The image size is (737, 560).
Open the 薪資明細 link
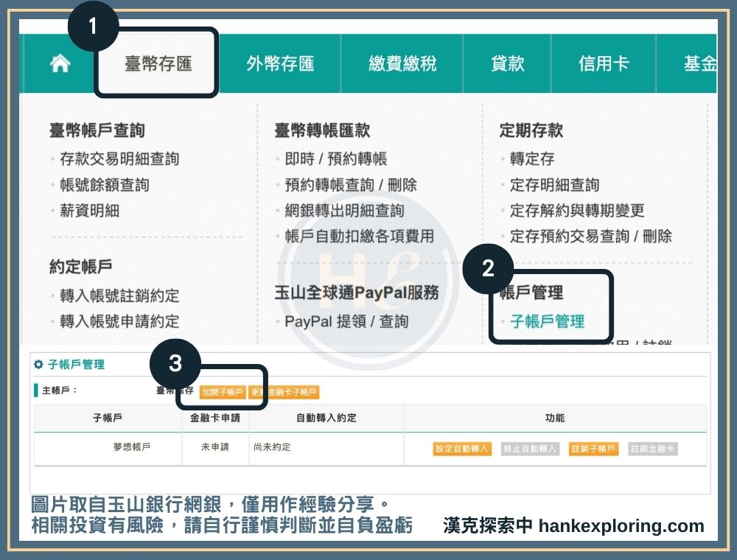[89, 211]
